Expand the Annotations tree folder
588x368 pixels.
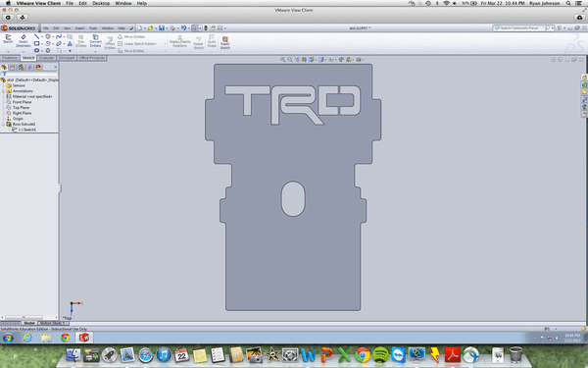[3, 91]
